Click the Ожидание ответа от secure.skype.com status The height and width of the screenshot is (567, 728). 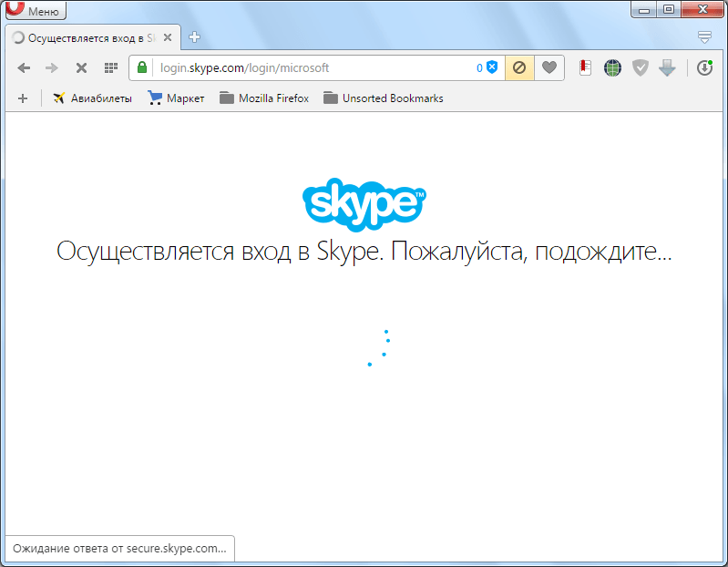119,549
